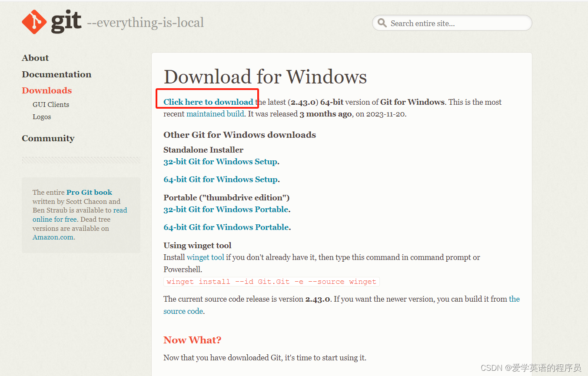Open the Amazon.com link
The height and width of the screenshot is (376, 588).
click(53, 237)
